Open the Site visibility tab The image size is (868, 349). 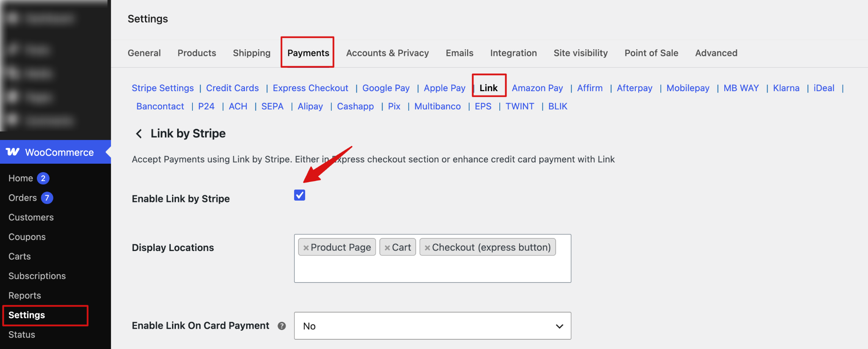coord(581,53)
